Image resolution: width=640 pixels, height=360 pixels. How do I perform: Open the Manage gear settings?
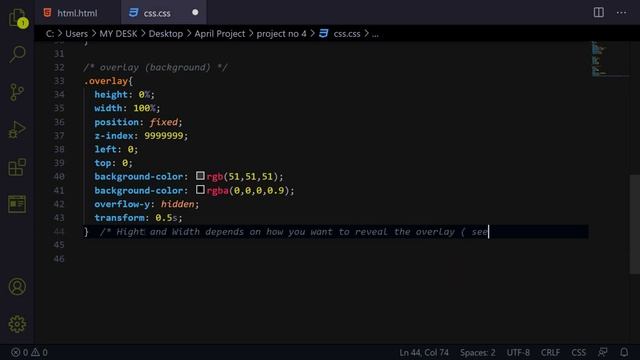(17, 324)
